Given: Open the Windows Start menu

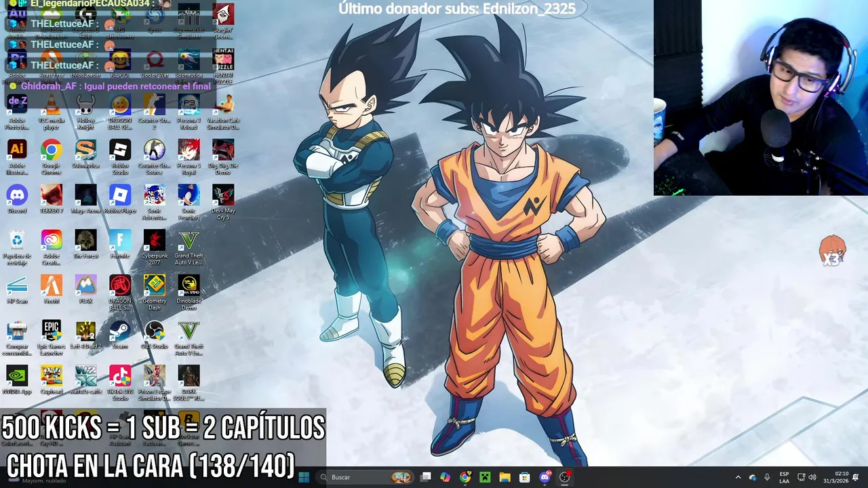Looking at the screenshot, I should coord(304,477).
